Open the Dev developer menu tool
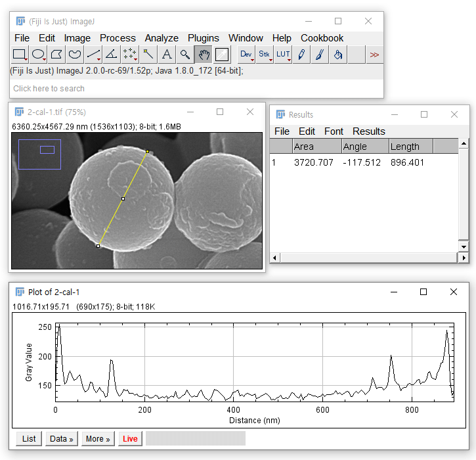 pyautogui.click(x=246, y=55)
